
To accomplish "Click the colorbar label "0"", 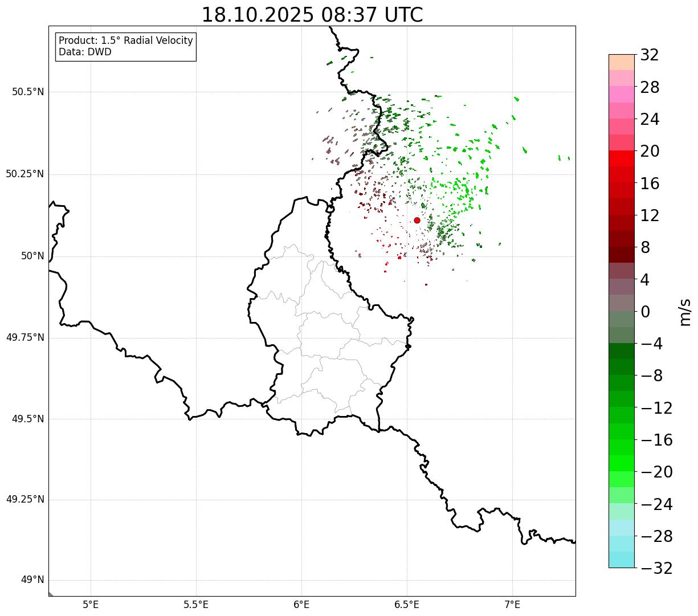I will click(645, 312).
